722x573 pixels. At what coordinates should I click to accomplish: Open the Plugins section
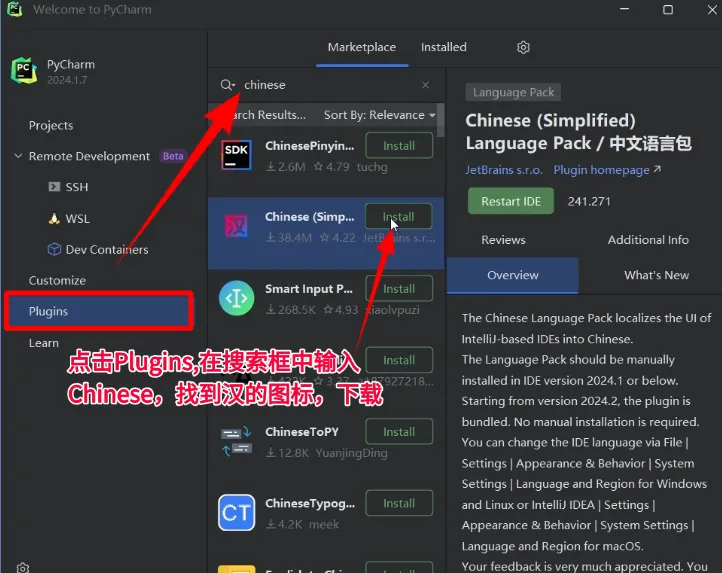coord(99,311)
